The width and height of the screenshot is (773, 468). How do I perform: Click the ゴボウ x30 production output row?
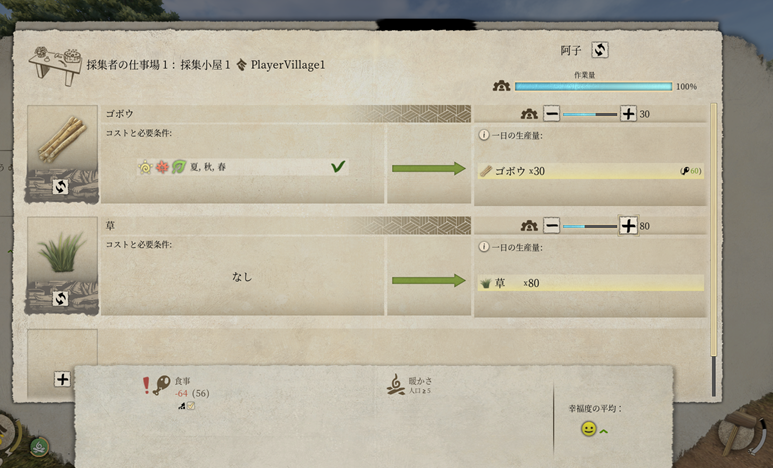(591, 171)
